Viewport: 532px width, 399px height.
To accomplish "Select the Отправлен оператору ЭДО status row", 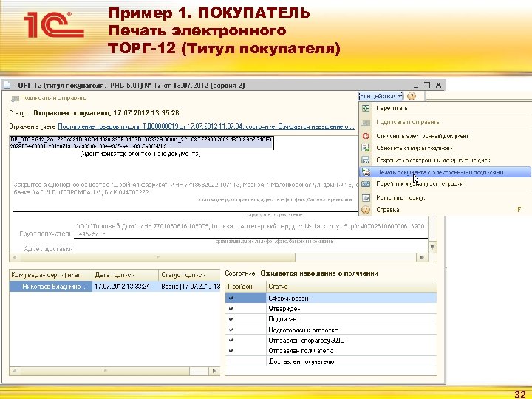I will 331,341.
